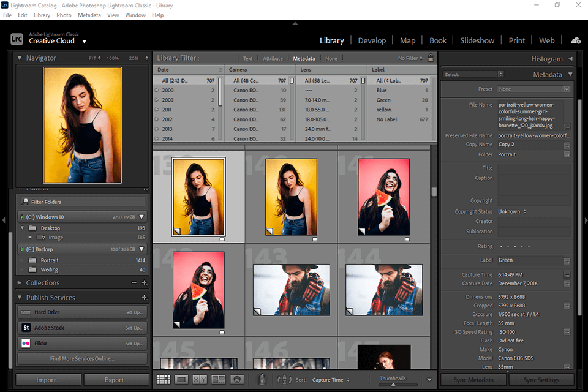Click the Sync Settings button
Viewport: 588px width, 392px height.
tap(541, 380)
